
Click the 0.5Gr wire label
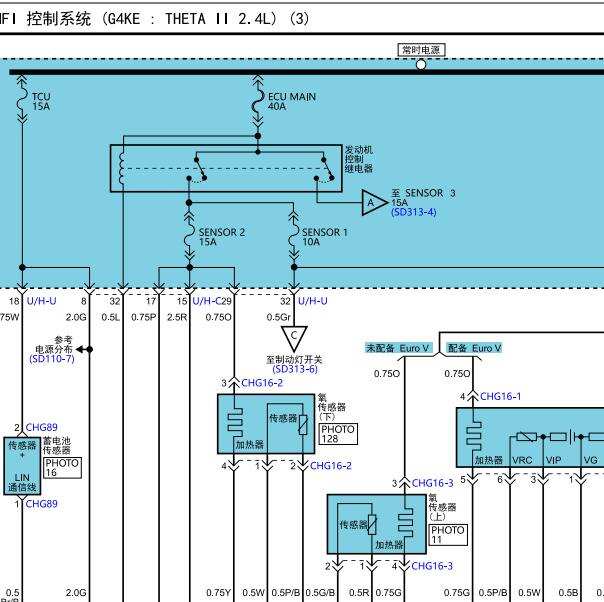click(x=279, y=317)
